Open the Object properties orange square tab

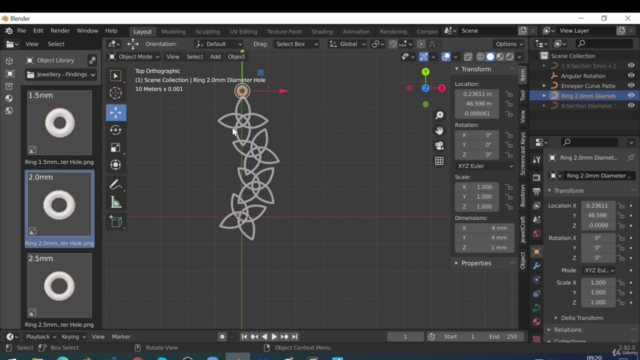tap(537, 252)
